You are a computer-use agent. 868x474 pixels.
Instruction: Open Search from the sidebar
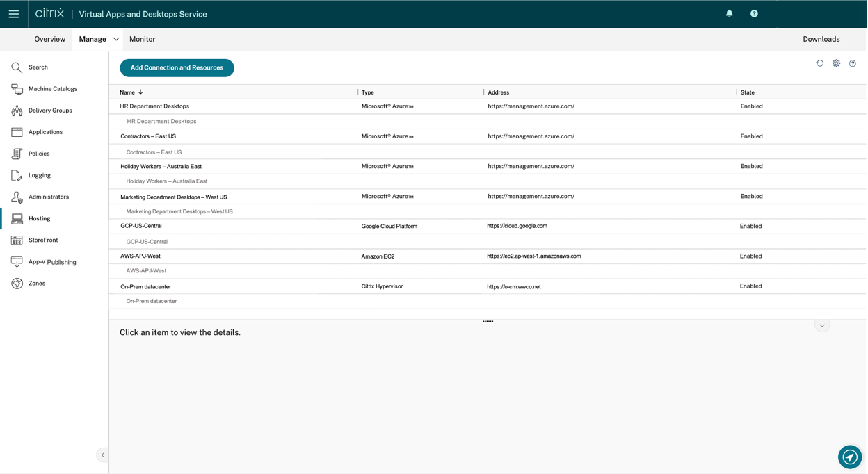pos(38,67)
